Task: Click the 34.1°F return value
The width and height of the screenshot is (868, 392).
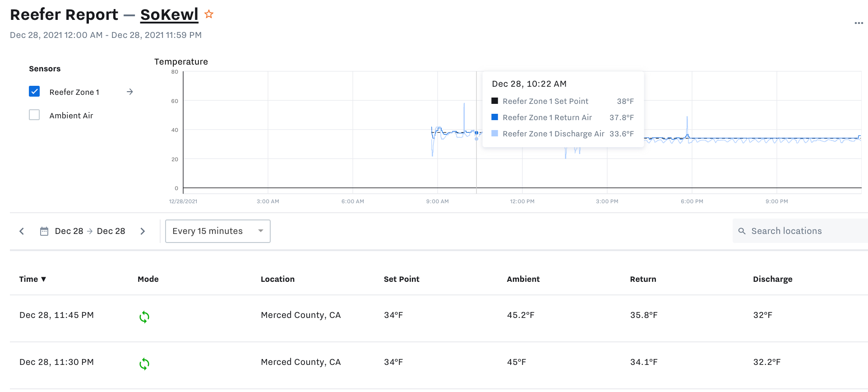Action: [x=644, y=362]
